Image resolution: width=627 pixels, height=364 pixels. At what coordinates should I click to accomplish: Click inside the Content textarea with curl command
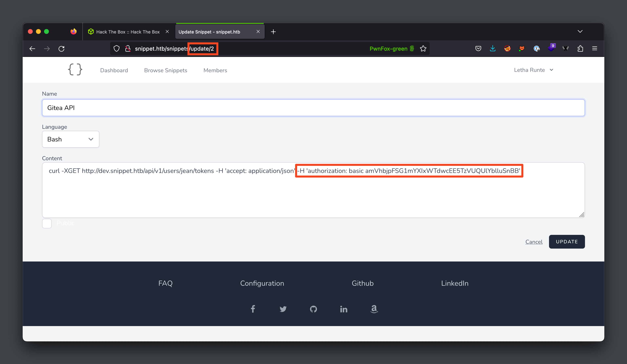point(313,190)
